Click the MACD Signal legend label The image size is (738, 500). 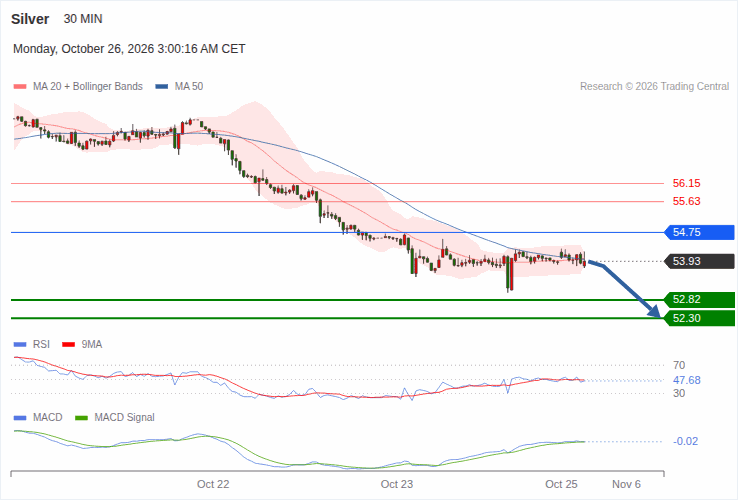pyautogui.click(x=124, y=418)
